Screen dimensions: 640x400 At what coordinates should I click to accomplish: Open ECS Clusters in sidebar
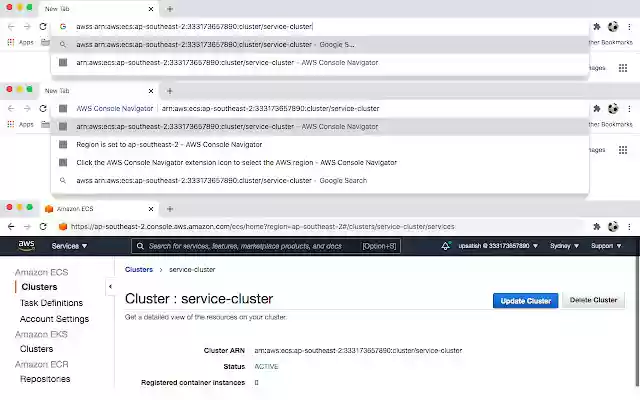tap(39, 287)
